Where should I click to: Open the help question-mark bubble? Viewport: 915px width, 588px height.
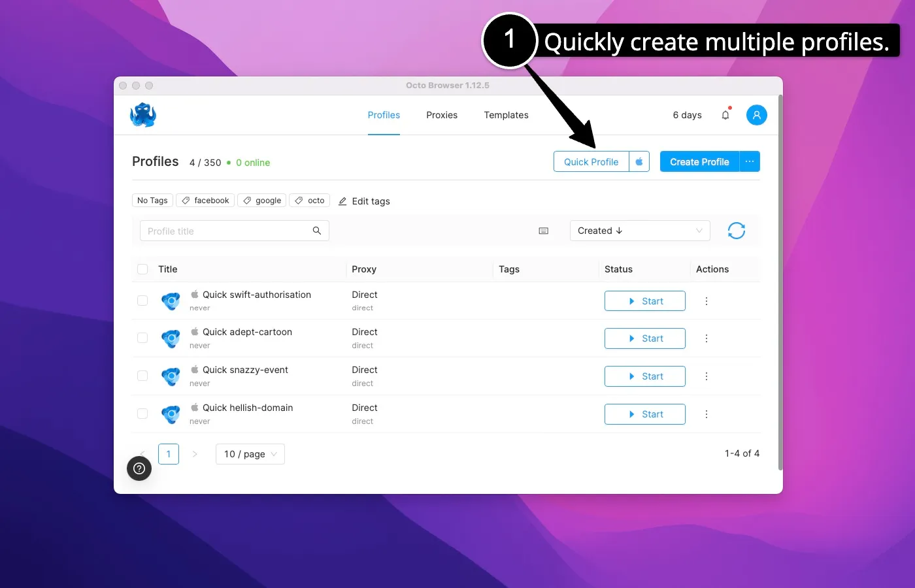[139, 468]
